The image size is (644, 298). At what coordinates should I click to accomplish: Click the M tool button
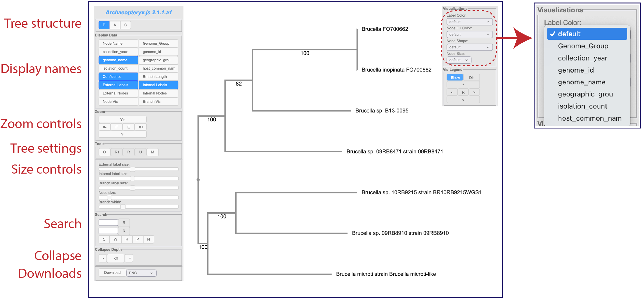click(x=153, y=152)
